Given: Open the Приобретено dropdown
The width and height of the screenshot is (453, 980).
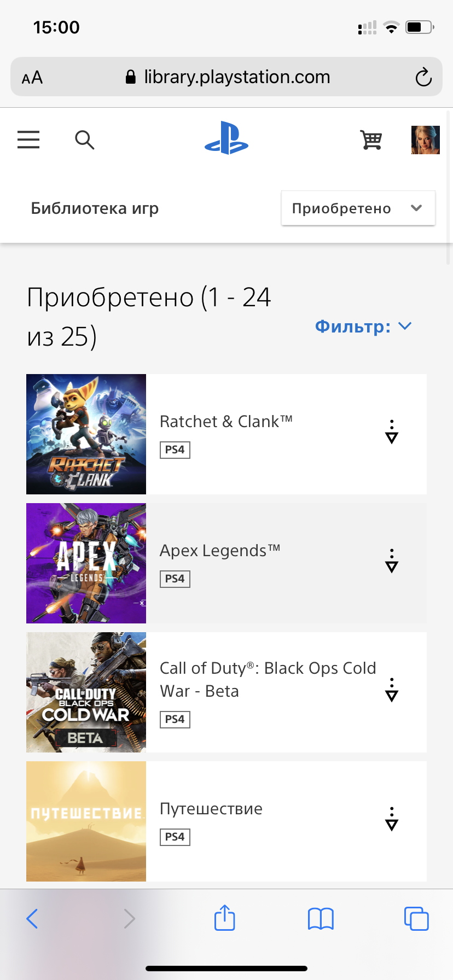Looking at the screenshot, I should coord(358,208).
